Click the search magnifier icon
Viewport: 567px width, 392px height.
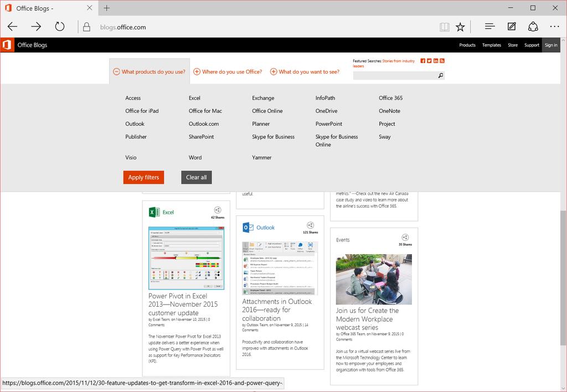(x=440, y=76)
